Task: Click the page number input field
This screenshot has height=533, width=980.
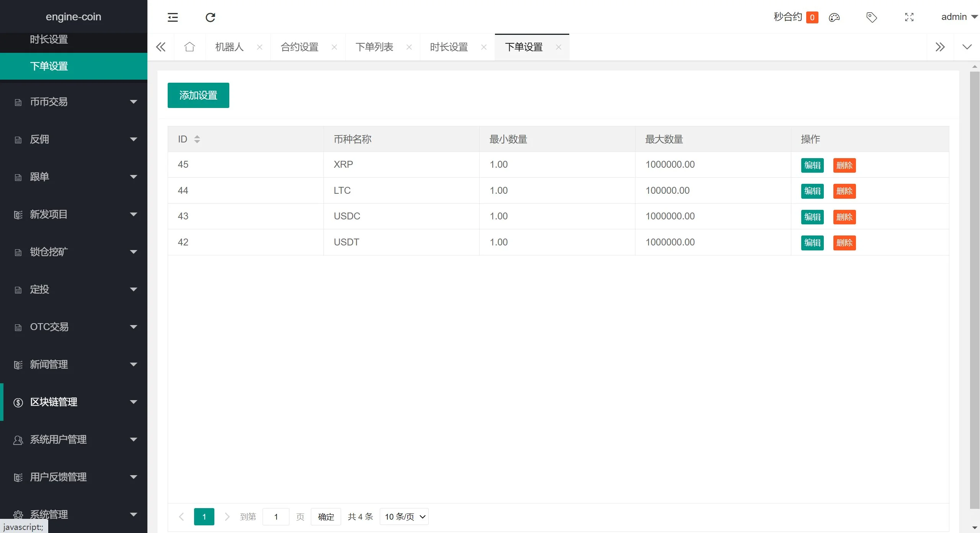Action: pos(276,517)
